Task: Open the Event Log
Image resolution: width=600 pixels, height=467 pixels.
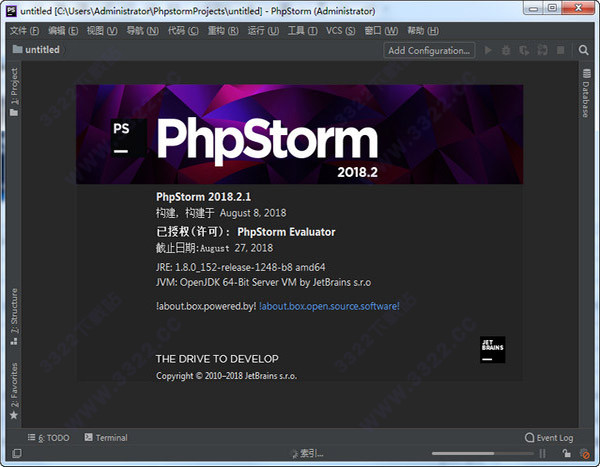Action: (549, 438)
